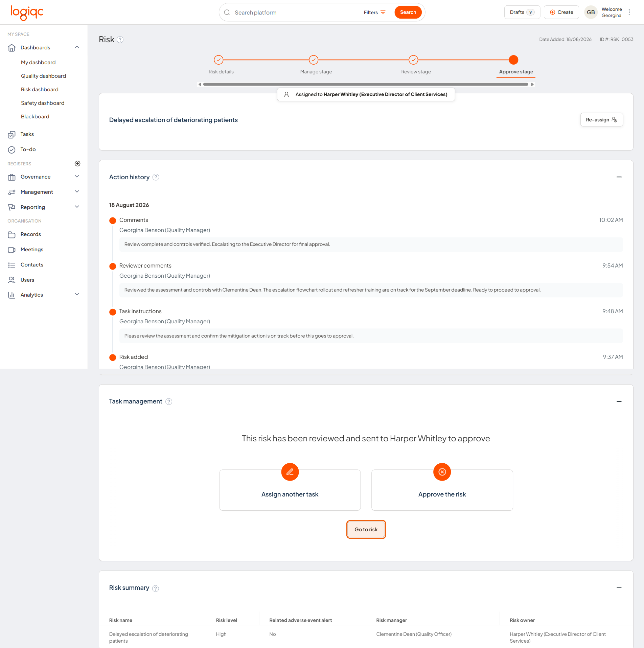The width and height of the screenshot is (644, 648).
Task: Collapse the Task management panel
Action: point(619,401)
